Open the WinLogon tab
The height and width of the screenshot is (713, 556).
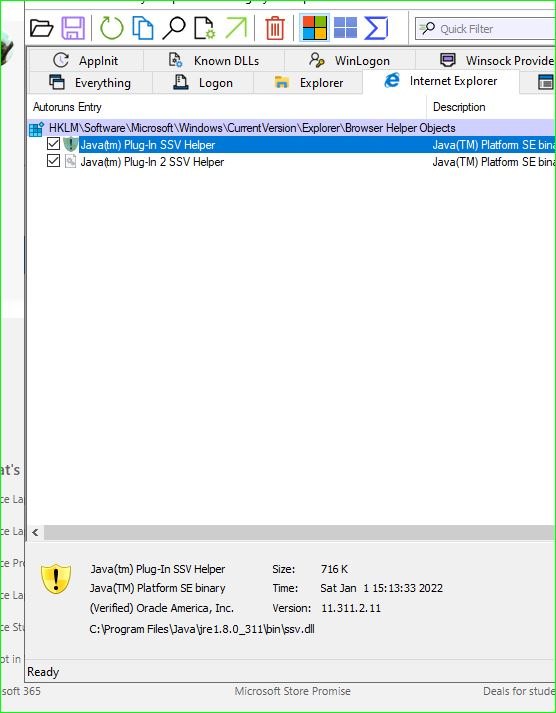349,60
